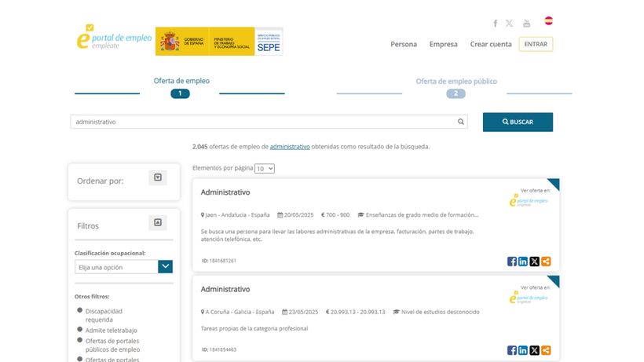Click the ENTRAR login button

536,45
